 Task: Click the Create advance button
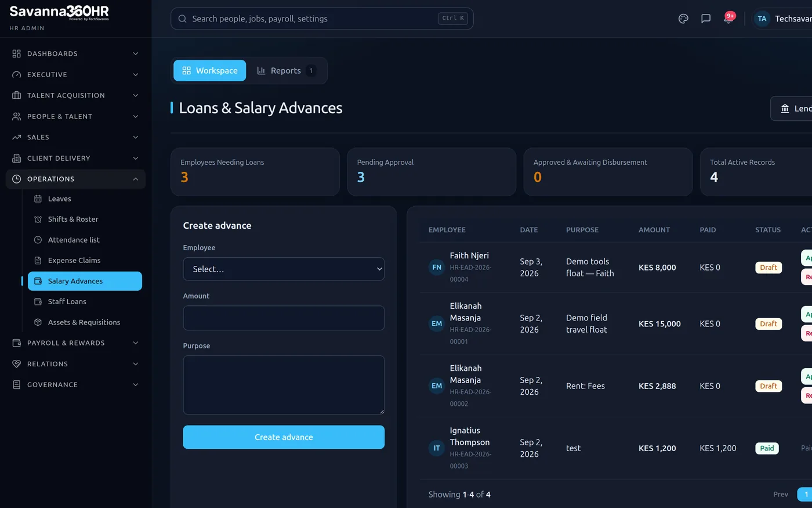pyautogui.click(x=284, y=437)
